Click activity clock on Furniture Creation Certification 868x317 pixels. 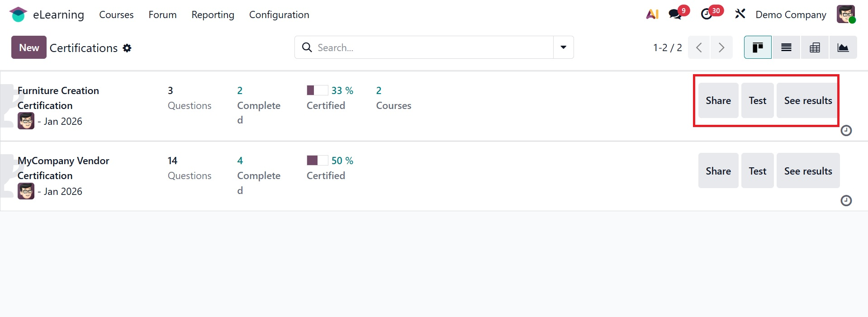coord(846,131)
